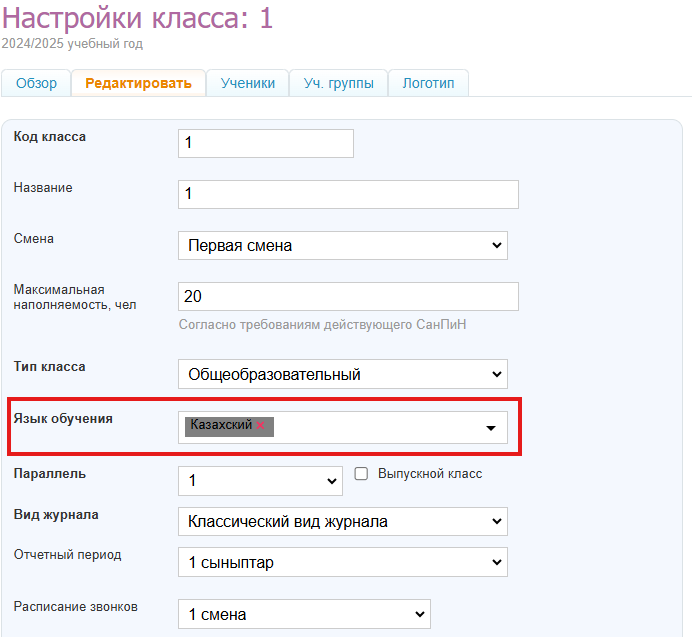Open the Расписание звонков dropdown

pyautogui.click(x=303, y=614)
